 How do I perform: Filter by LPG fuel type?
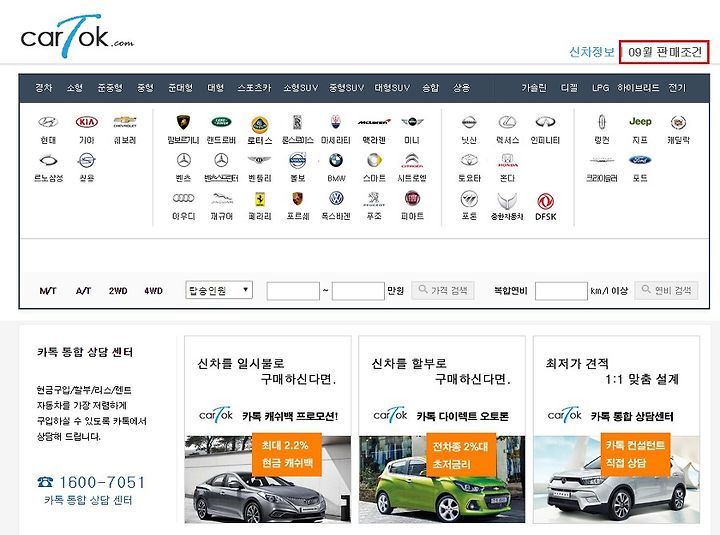click(x=601, y=87)
